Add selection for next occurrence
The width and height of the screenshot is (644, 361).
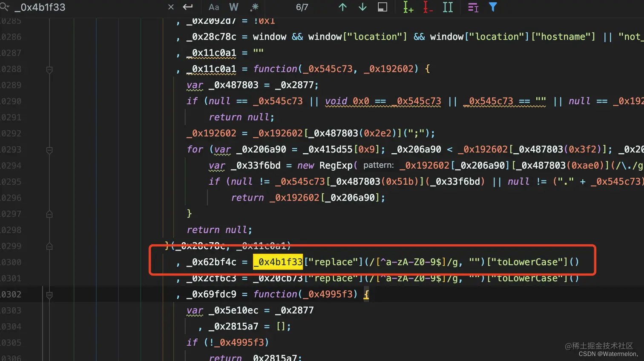[408, 7]
